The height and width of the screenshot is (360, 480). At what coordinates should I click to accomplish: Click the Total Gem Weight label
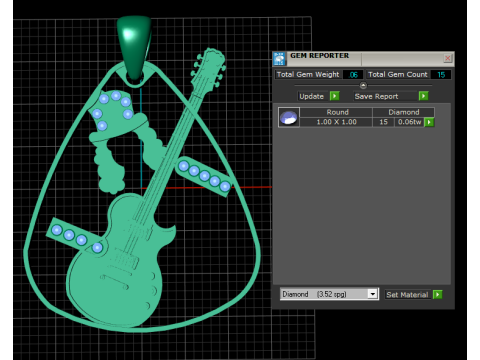point(308,74)
